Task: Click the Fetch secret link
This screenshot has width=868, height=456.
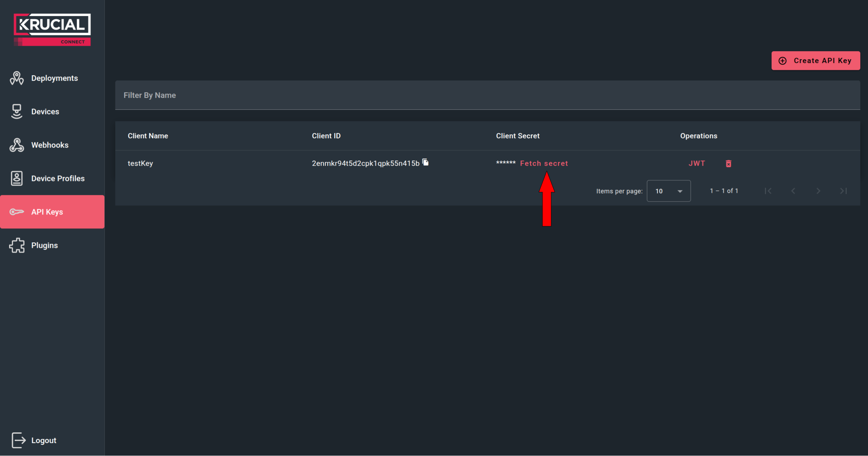Action: click(544, 164)
